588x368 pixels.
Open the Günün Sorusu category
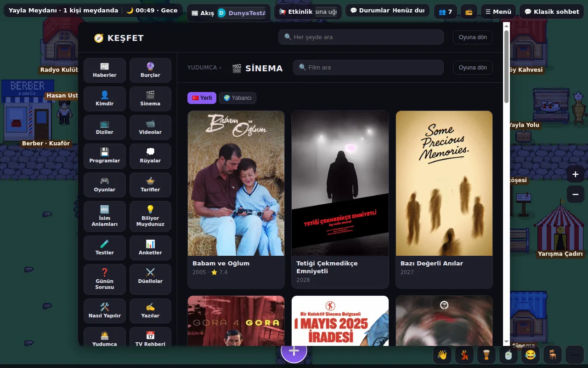105,279
